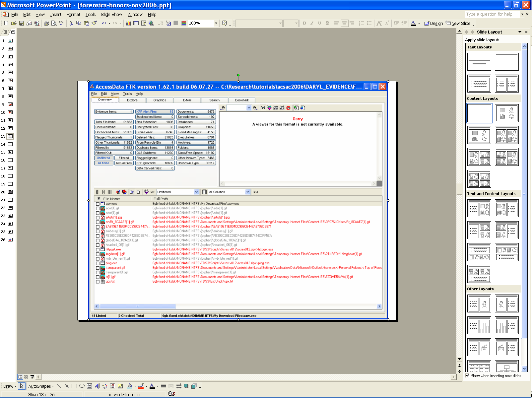Open the Insert menu
The height and width of the screenshot is (398, 532).
(x=56, y=15)
